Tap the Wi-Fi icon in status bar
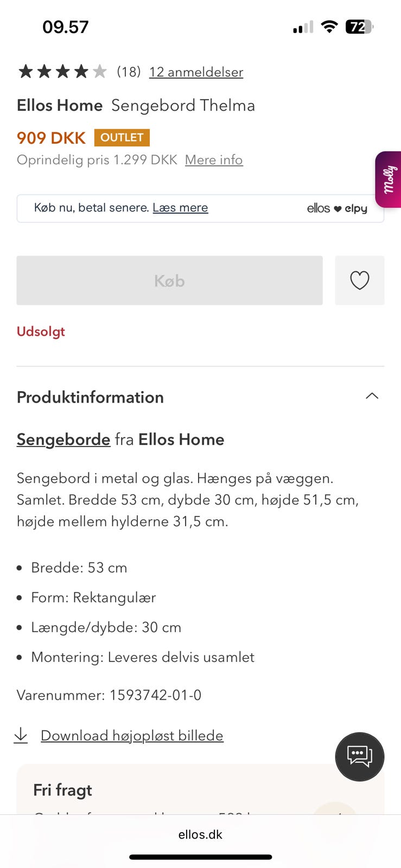Screen dimensions: 401x868 point(328,27)
